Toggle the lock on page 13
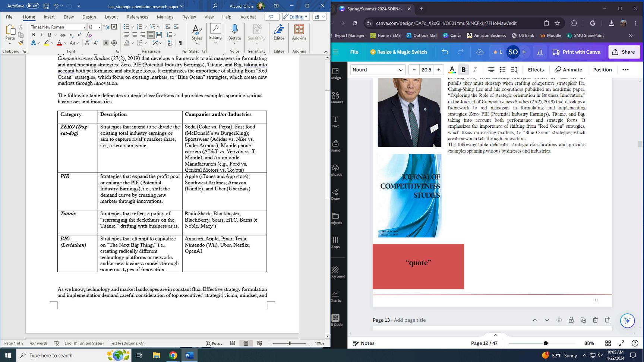 pyautogui.click(x=571, y=320)
